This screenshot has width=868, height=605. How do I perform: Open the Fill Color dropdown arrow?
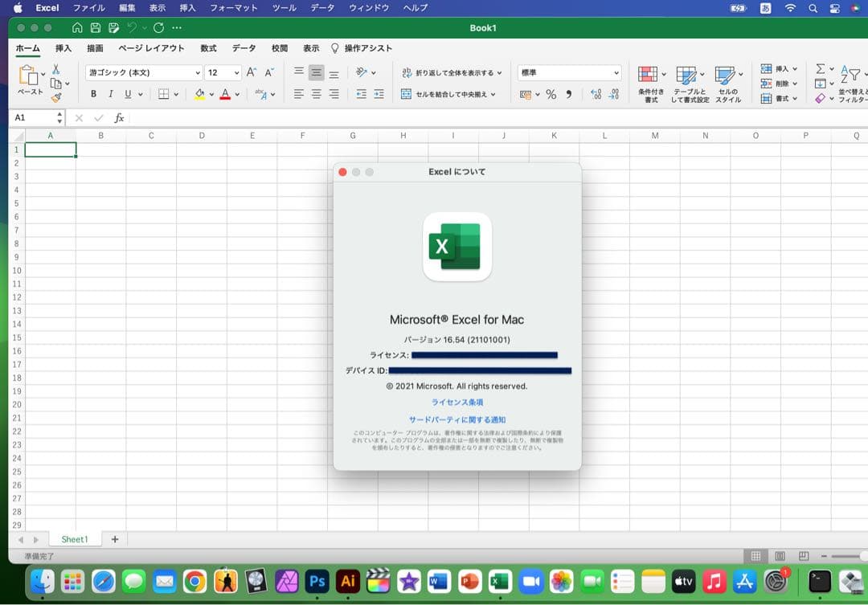211,94
